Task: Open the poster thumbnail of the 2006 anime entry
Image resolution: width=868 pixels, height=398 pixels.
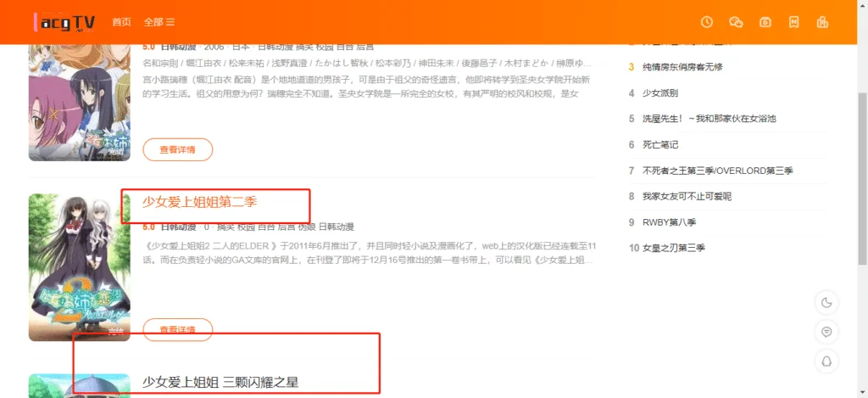Action: point(80,103)
